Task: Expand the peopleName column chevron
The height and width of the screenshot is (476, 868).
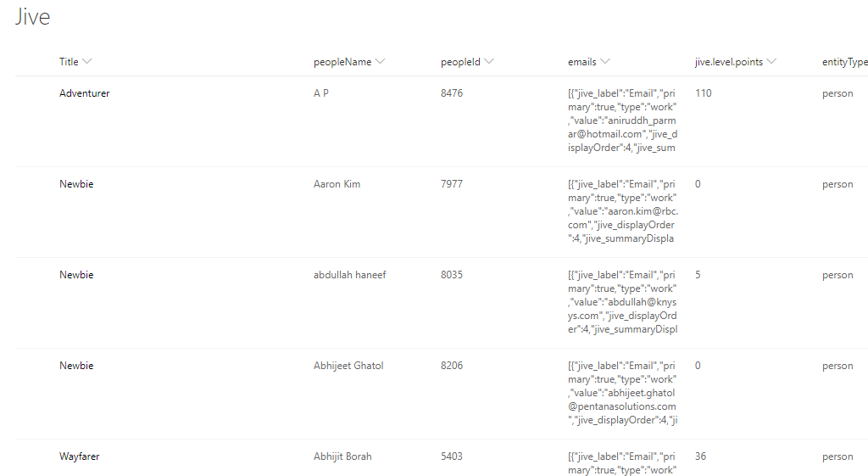Action: (x=380, y=62)
